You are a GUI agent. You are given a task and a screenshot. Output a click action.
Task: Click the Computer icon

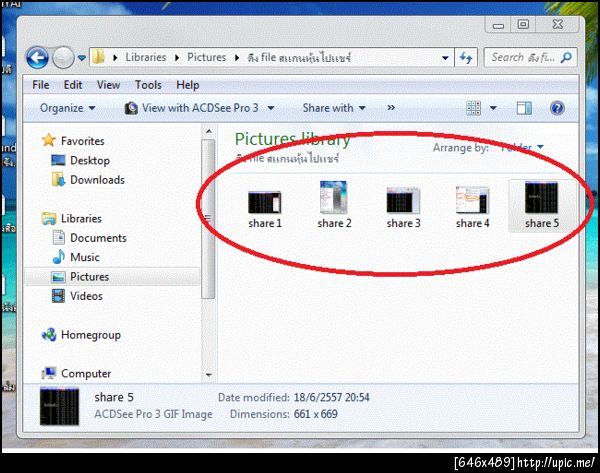point(49,373)
